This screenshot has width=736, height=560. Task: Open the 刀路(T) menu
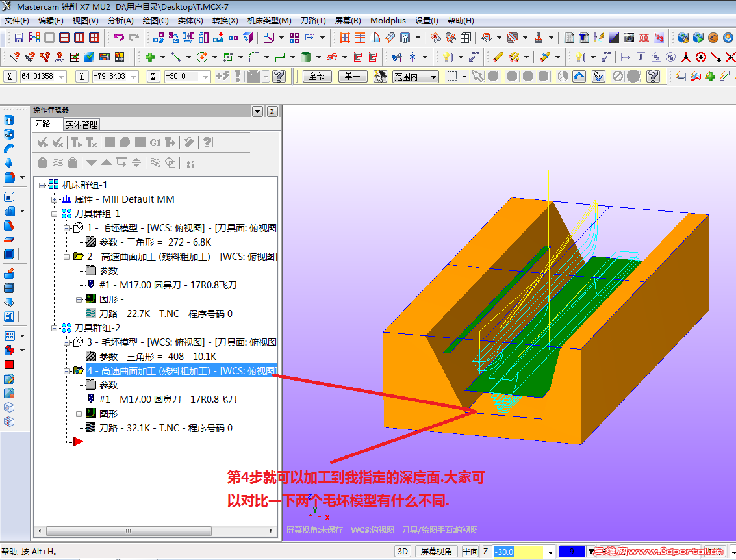click(x=313, y=21)
